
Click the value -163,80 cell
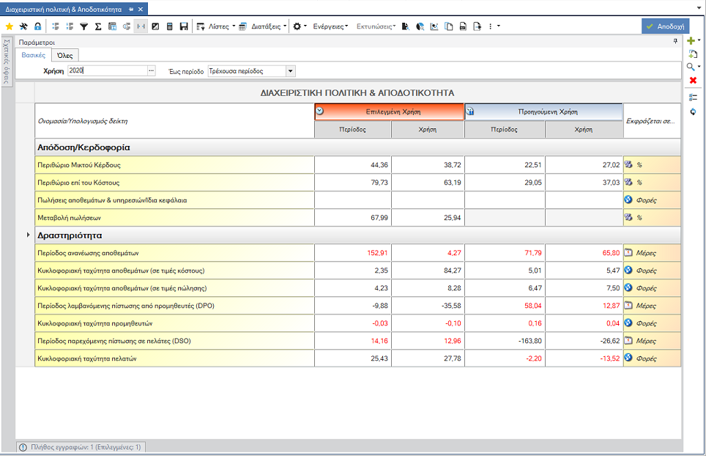(x=505, y=341)
